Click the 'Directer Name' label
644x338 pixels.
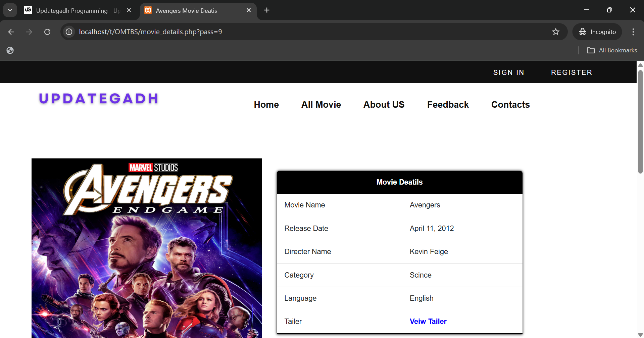coord(308,252)
